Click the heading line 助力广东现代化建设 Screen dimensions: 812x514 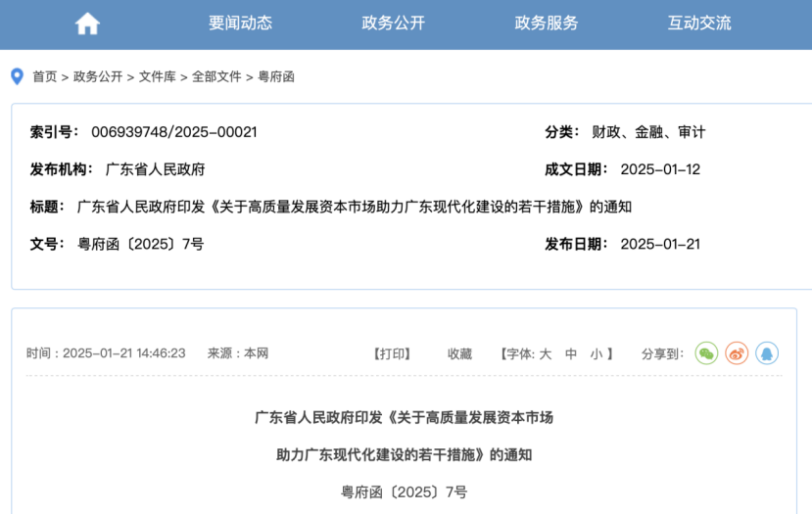[404, 454]
